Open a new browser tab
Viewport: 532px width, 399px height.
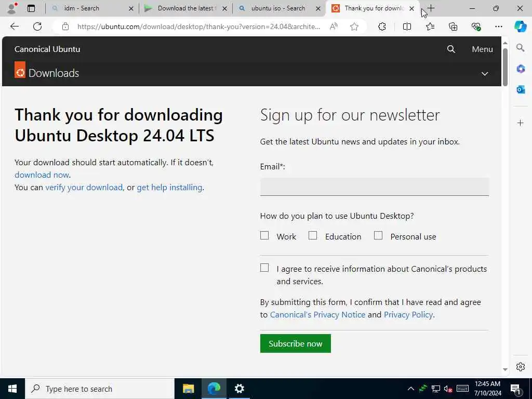431,8
